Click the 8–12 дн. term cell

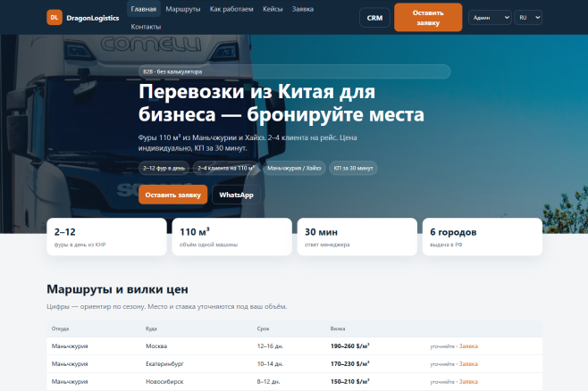[x=268, y=382]
